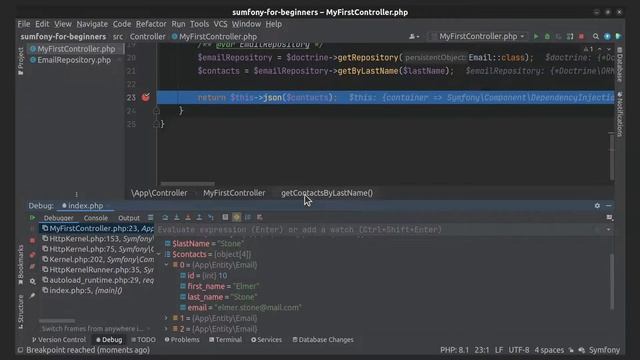Image resolution: width=640 pixels, height=360 pixels.
Task: Click the Controller breadcrumb in the navigation bar
Action: (147, 36)
